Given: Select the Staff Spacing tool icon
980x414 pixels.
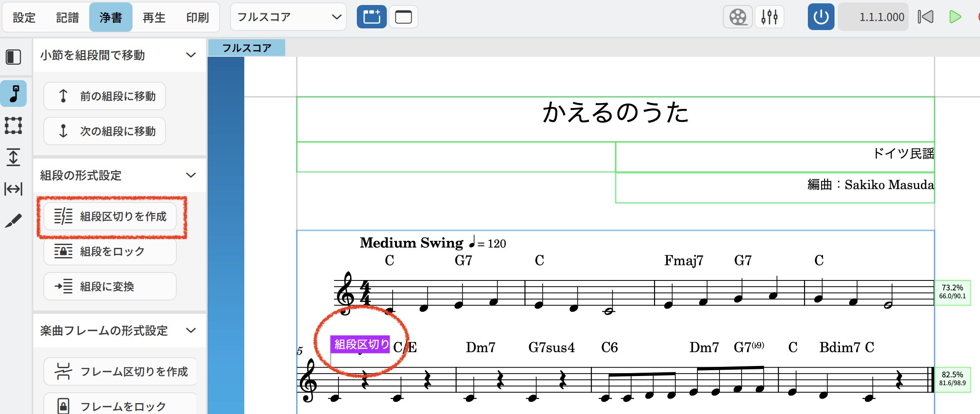Looking at the screenshot, I should pyautogui.click(x=14, y=157).
